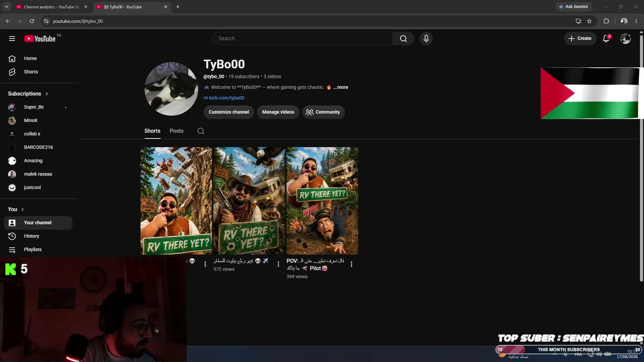Select the channel Shorts tab
The height and width of the screenshot is (362, 644).
click(152, 131)
